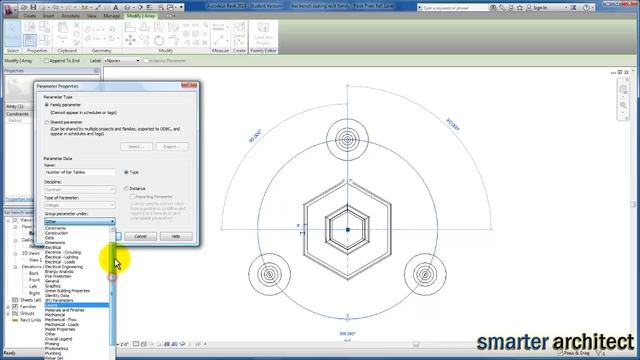Click the Search binoculars icon in title bar
This screenshot has height=360, width=640.
point(493,8)
